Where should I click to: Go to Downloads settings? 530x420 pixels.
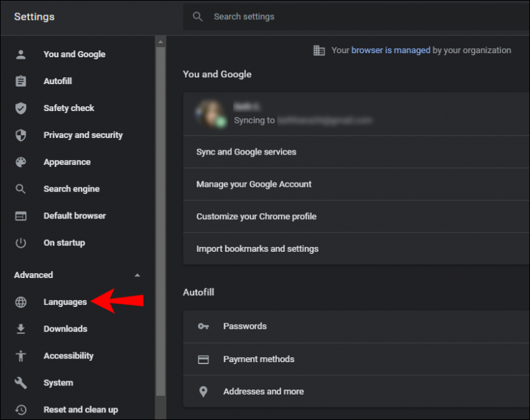pyautogui.click(x=66, y=329)
